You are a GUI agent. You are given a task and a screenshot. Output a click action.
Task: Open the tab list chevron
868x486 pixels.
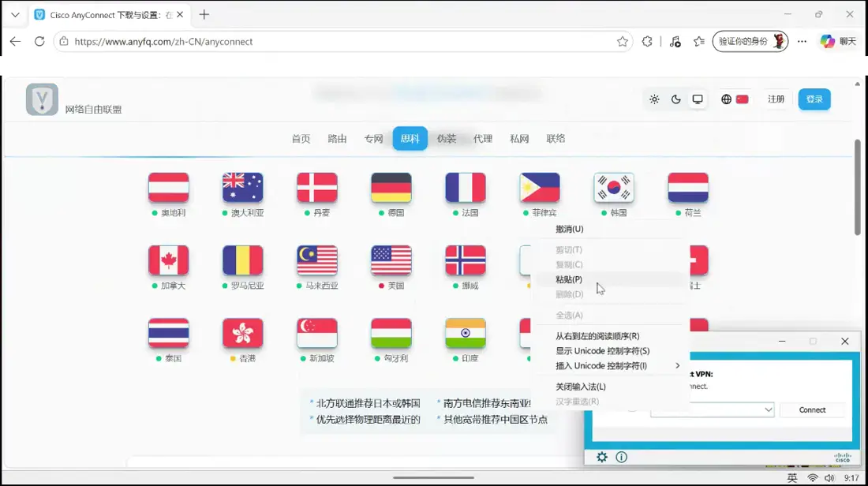15,15
